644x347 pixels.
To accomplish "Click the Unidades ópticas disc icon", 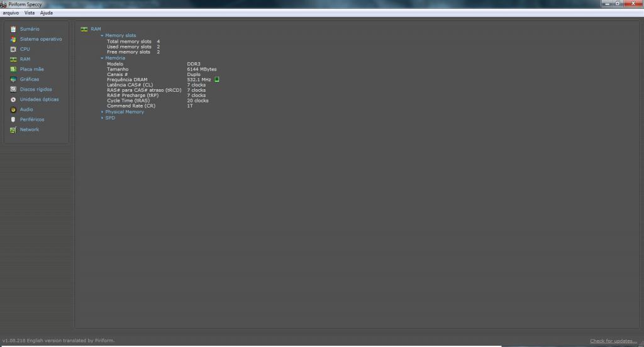I will [x=13, y=99].
